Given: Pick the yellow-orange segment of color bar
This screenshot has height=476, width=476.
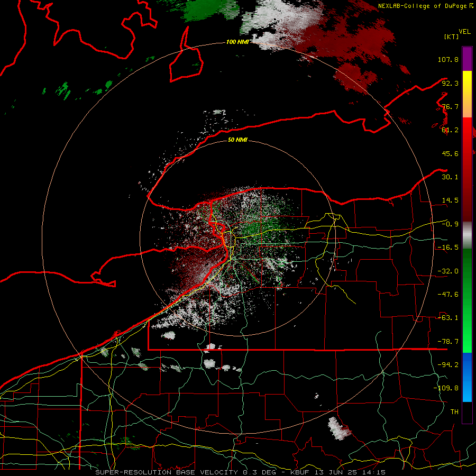Looking at the screenshot, I should (467, 94).
